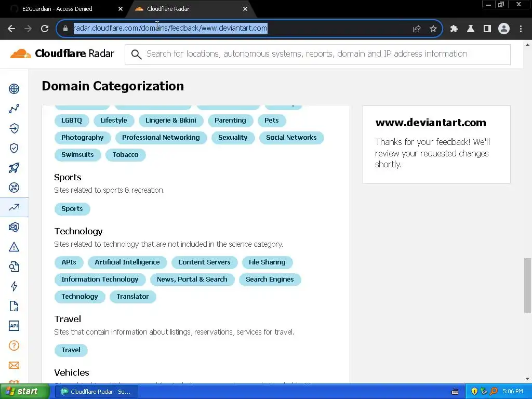Toggle the Artificial Intelligence tag
The width and height of the screenshot is (532, 399).
127,262
